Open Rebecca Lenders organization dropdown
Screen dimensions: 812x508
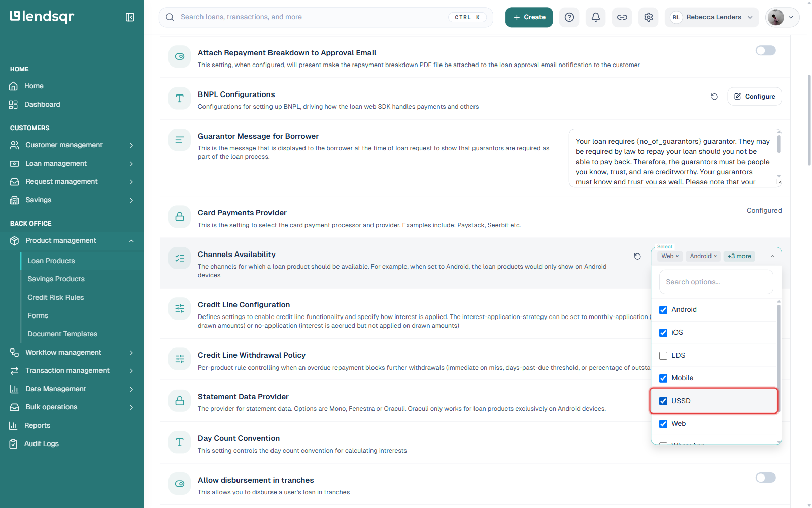(x=712, y=17)
